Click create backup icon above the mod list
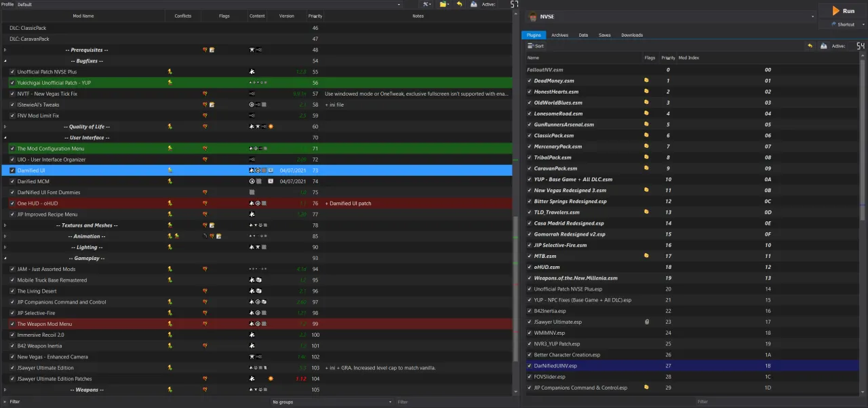Image resolution: width=868 pixels, height=408 pixels. coord(474,4)
